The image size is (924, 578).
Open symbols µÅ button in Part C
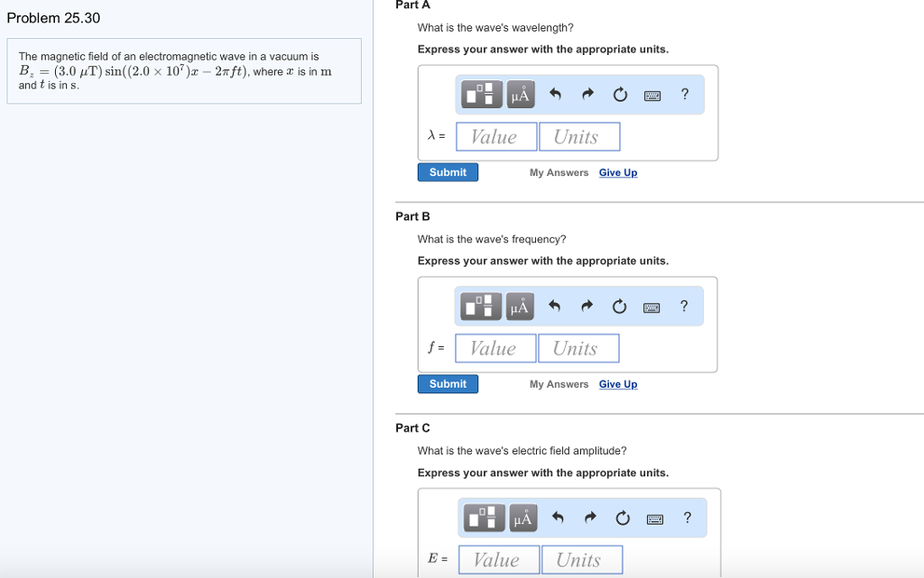pyautogui.click(x=523, y=518)
